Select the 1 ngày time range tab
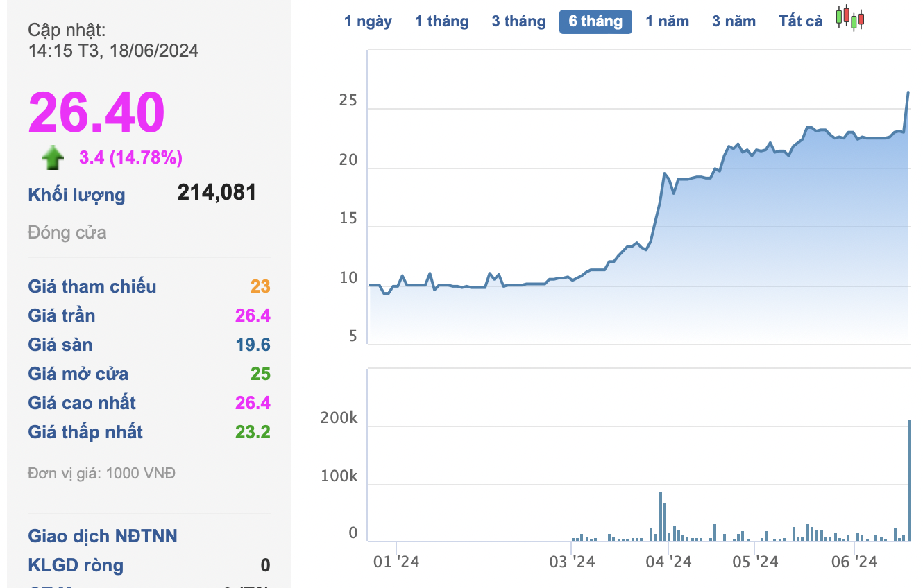Image resolution: width=923 pixels, height=588 pixels. point(368,21)
